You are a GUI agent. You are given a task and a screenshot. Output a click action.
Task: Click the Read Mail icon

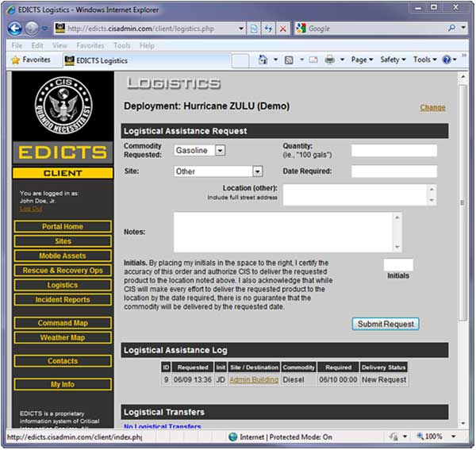click(x=313, y=60)
